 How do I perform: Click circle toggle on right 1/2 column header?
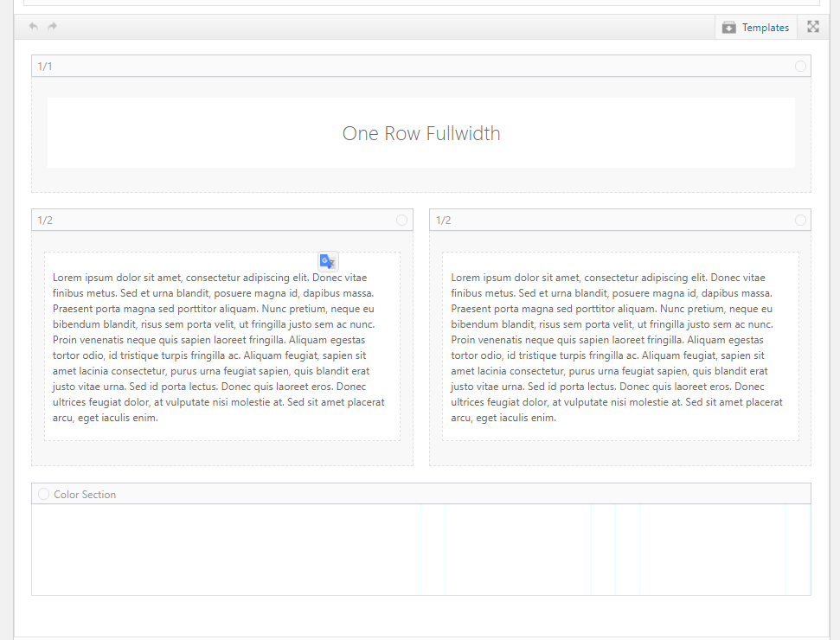800,221
